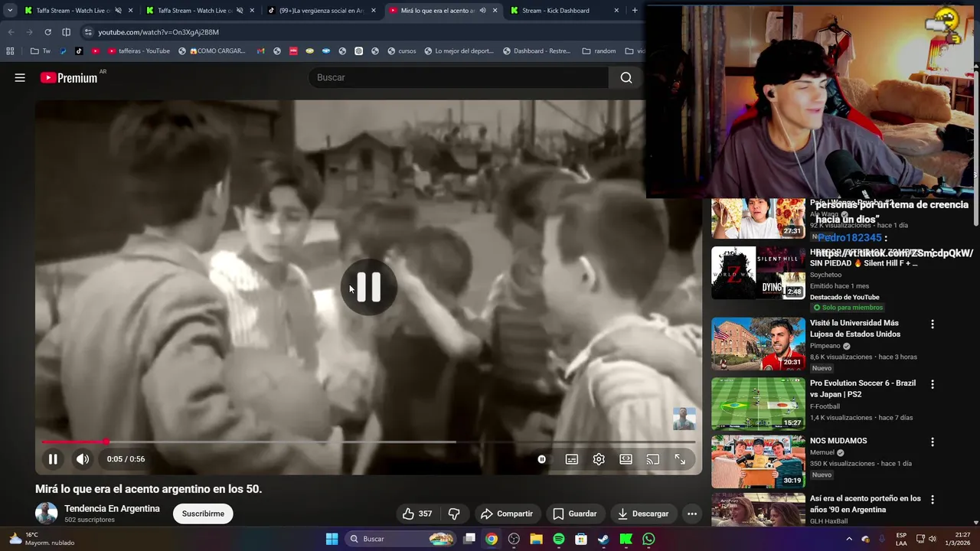
Task: Mute audio on the Mirá lo que era tab
Action: tap(482, 11)
